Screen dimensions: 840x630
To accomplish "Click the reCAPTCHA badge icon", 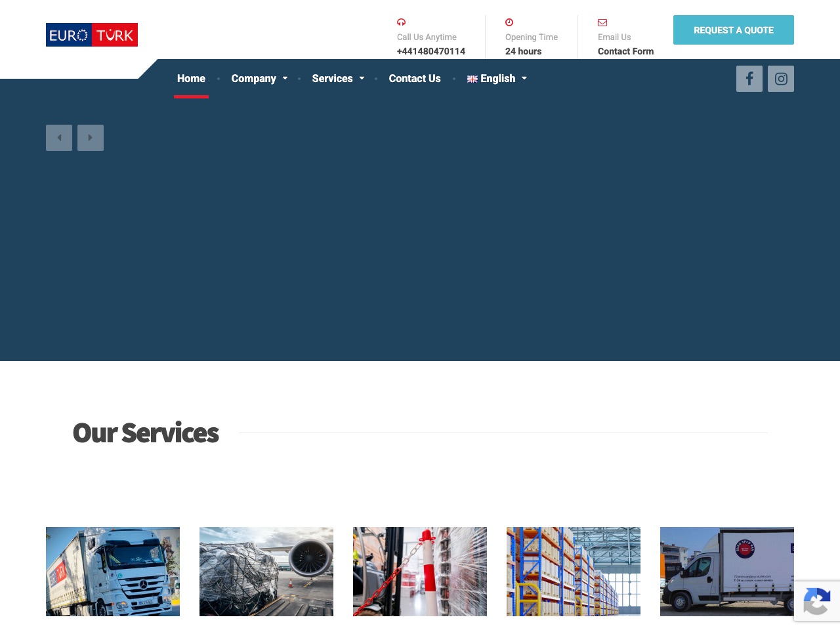I will pyautogui.click(x=817, y=601).
